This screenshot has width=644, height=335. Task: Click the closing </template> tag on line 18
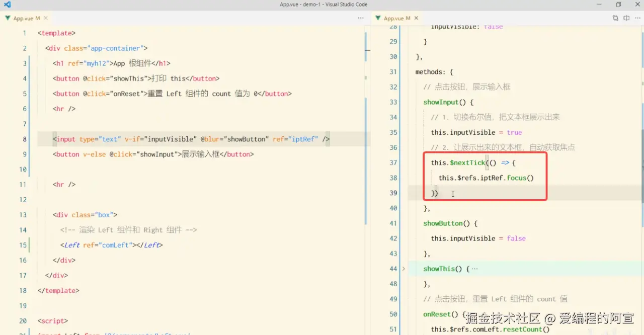coord(58,291)
